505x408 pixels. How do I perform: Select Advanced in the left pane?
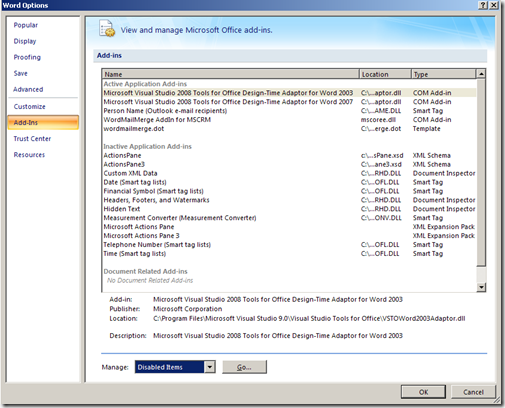coord(28,89)
